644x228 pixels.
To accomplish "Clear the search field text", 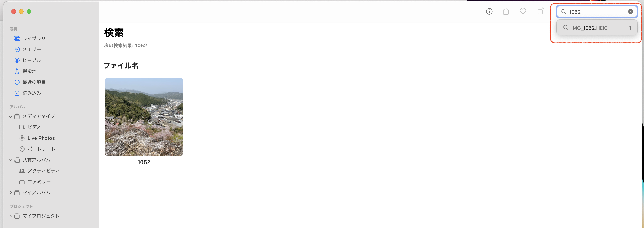I will click(x=630, y=11).
